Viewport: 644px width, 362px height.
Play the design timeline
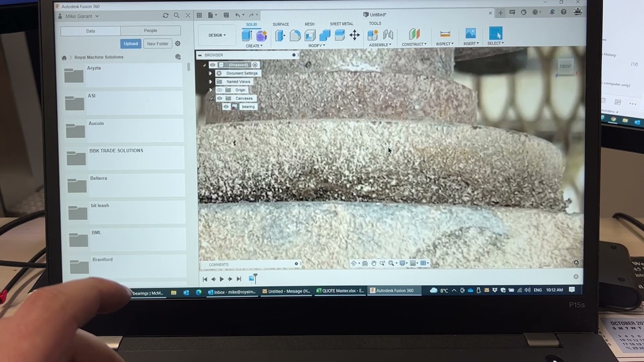pos(221,279)
